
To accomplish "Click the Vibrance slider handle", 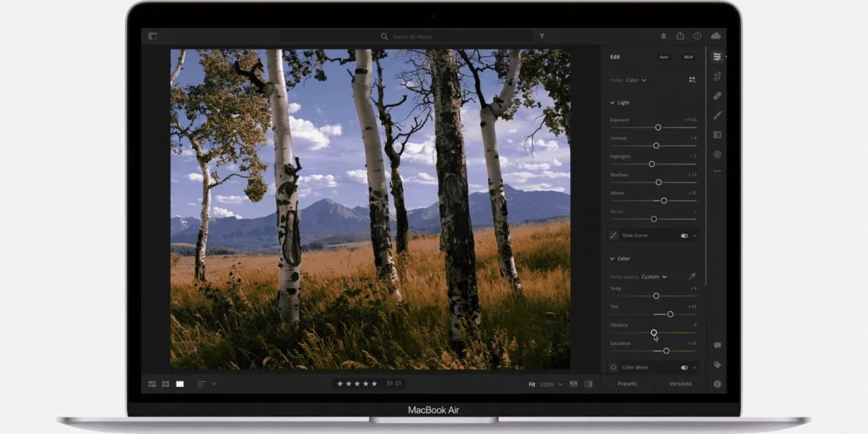I will coord(654,332).
